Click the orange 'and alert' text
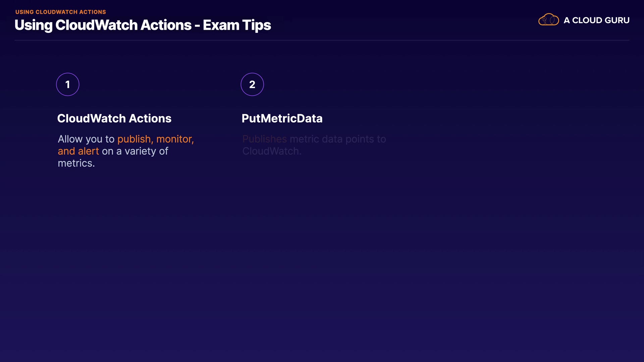 pos(78,151)
